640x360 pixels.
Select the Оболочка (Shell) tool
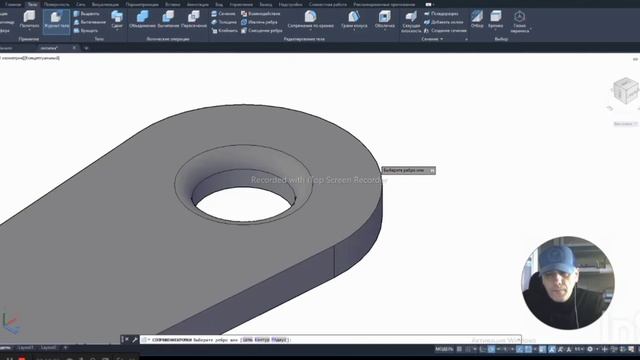(384, 19)
